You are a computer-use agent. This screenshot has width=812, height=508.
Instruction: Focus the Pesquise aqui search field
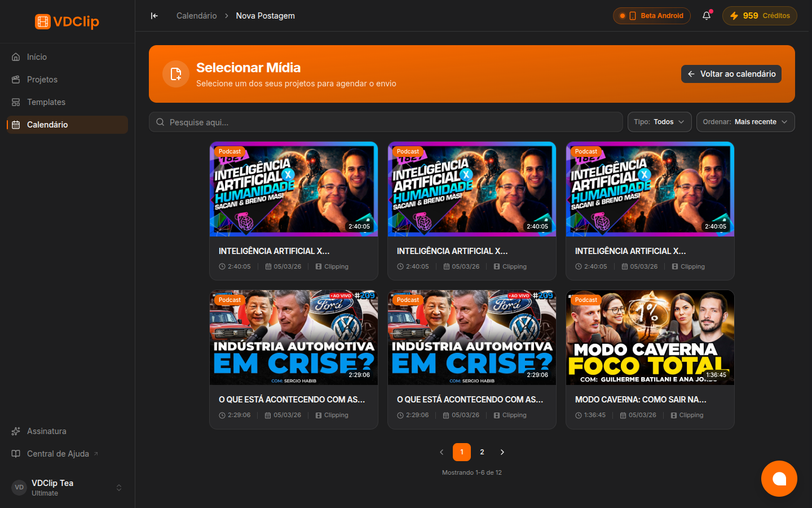click(x=386, y=122)
